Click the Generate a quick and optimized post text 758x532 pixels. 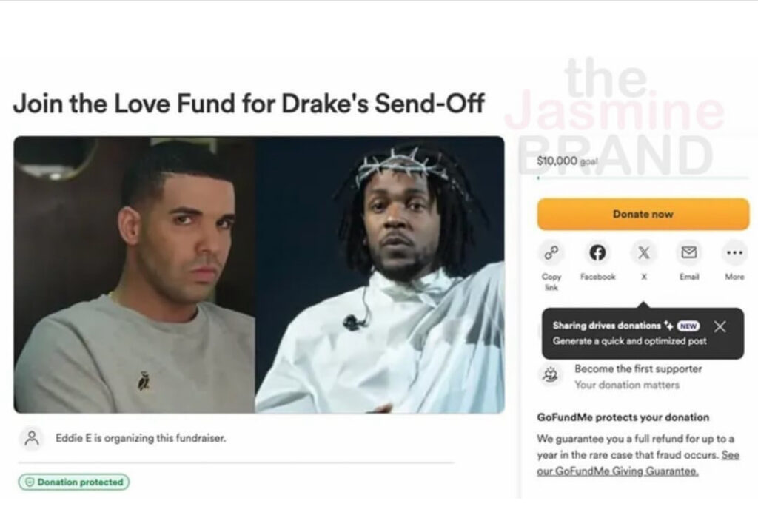click(x=629, y=341)
